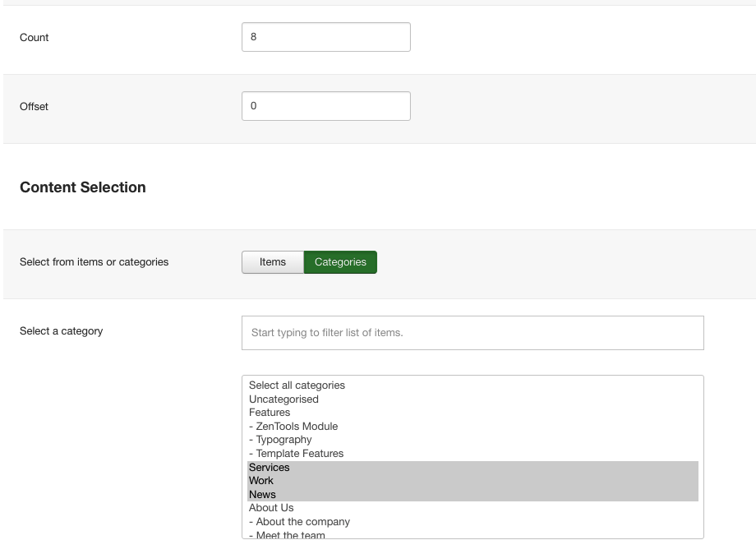This screenshot has width=756, height=554.
Task: Click the Content Selection heading
Action: tap(82, 187)
